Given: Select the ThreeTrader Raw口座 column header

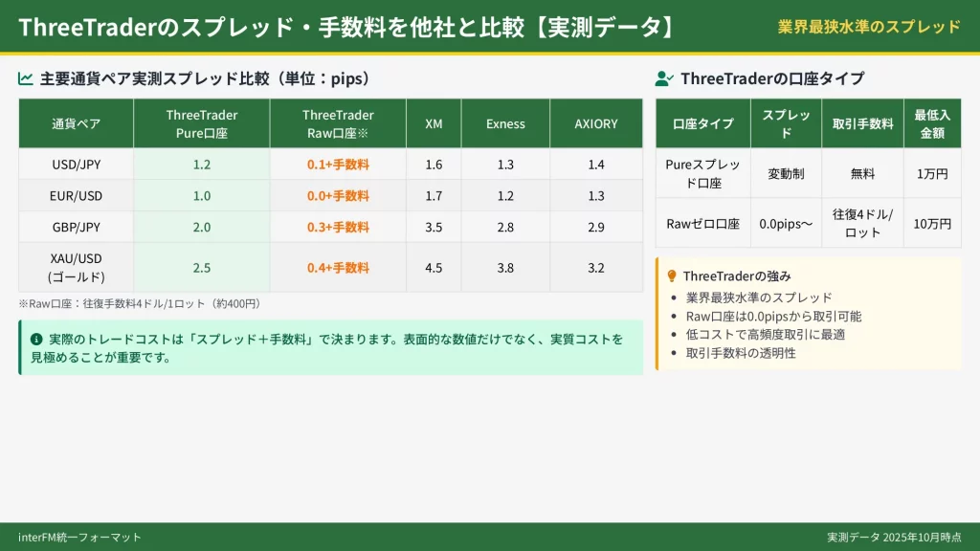Looking at the screenshot, I should (338, 123).
